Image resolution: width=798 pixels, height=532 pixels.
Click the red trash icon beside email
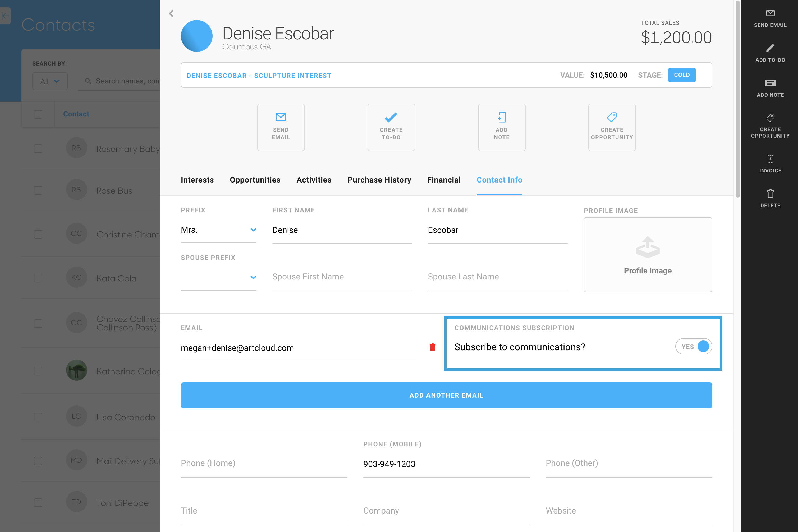(432, 347)
